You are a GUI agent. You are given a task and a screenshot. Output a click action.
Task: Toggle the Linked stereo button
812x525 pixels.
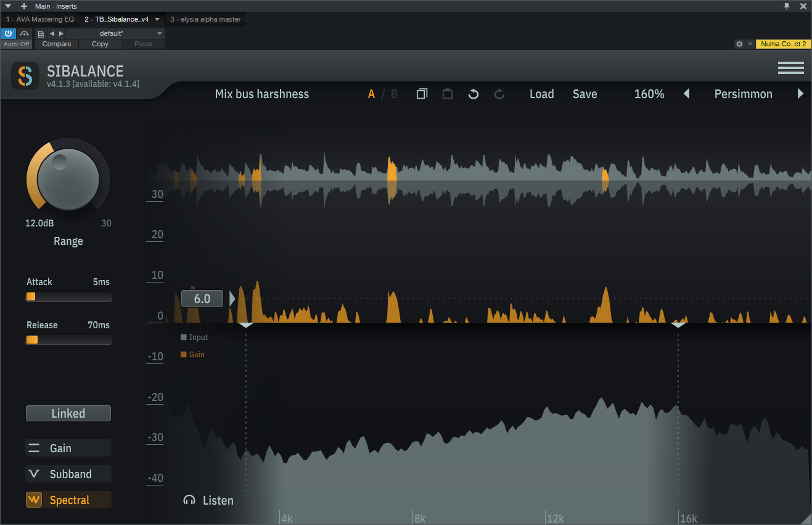click(68, 413)
